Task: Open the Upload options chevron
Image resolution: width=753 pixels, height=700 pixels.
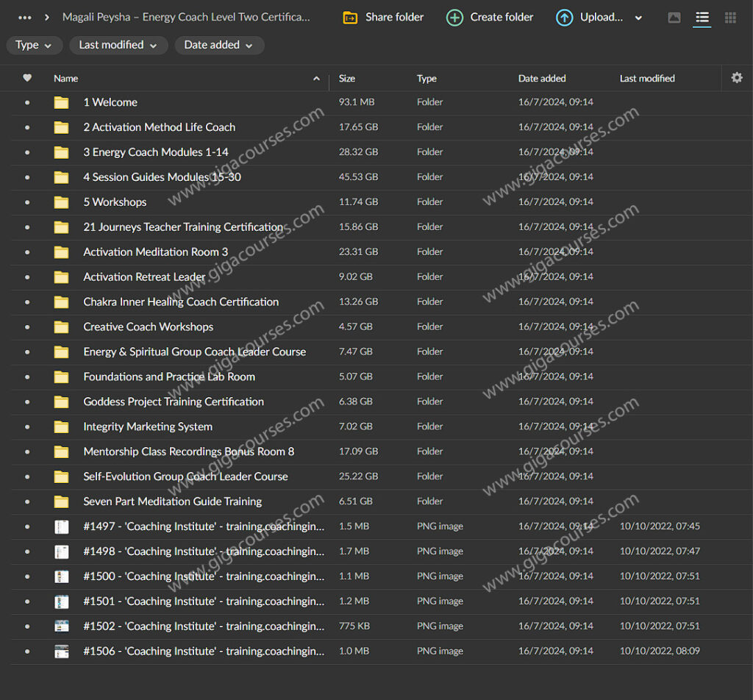Action: (x=638, y=18)
